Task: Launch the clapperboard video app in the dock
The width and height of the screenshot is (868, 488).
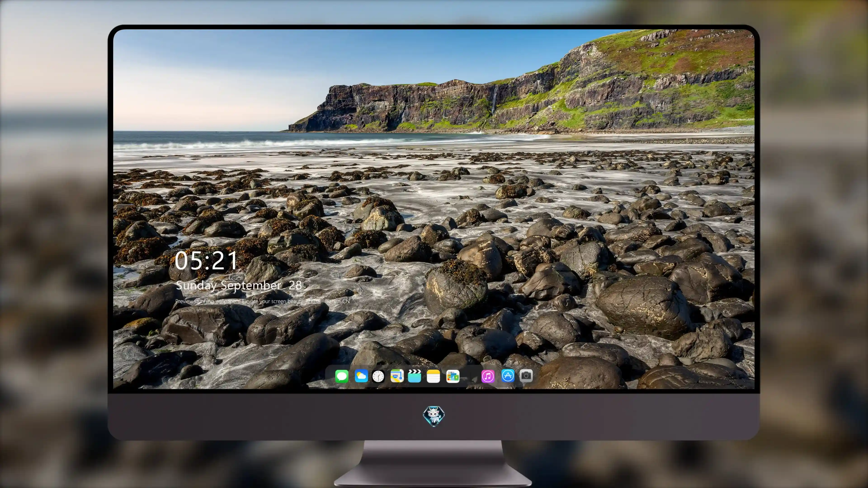Action: point(415,376)
